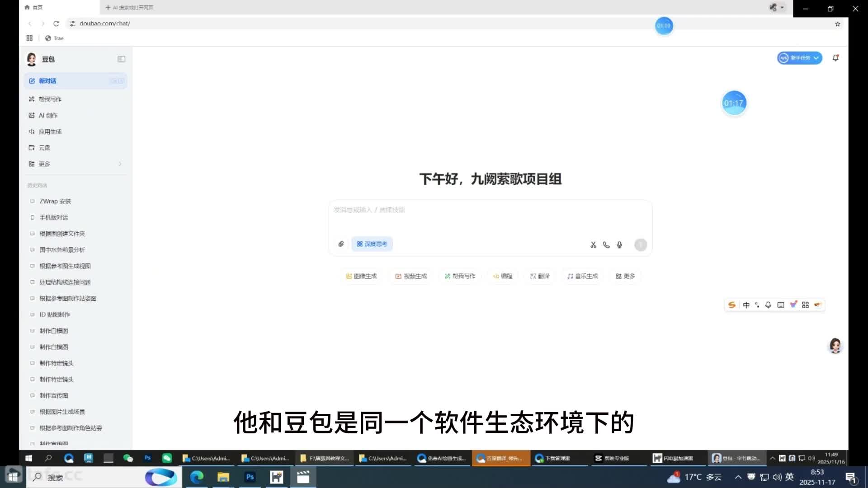The height and width of the screenshot is (488, 868).
Task: Open the AI 创作 sidebar item
Action: pyautogui.click(x=48, y=115)
